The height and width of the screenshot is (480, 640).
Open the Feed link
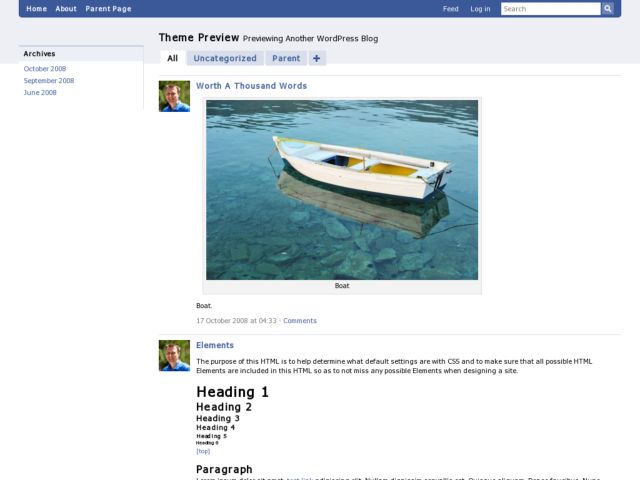(451, 9)
